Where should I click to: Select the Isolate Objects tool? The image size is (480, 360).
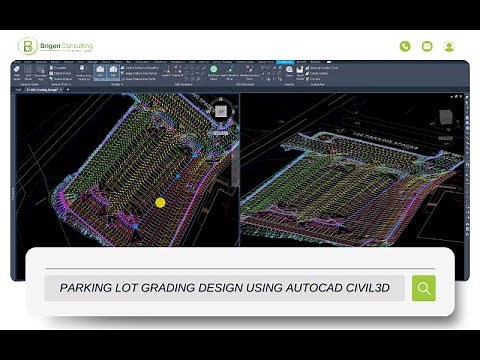coord(60,79)
